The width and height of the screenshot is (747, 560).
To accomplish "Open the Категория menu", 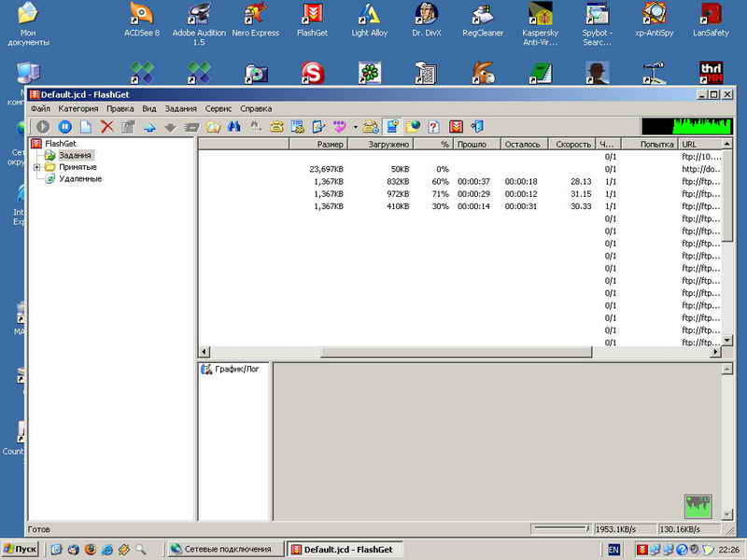I will [78, 108].
